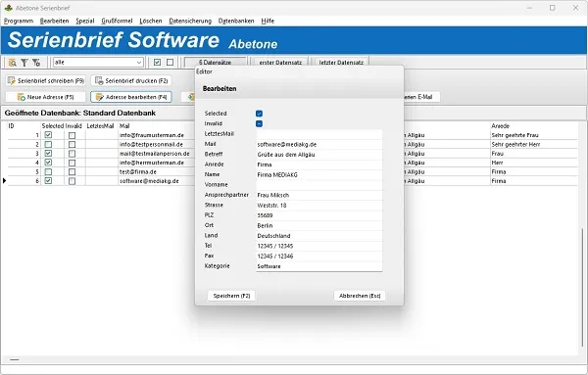The width and height of the screenshot is (588, 375).
Task: Click Neue Adresse (F5) button
Action: [x=46, y=97]
